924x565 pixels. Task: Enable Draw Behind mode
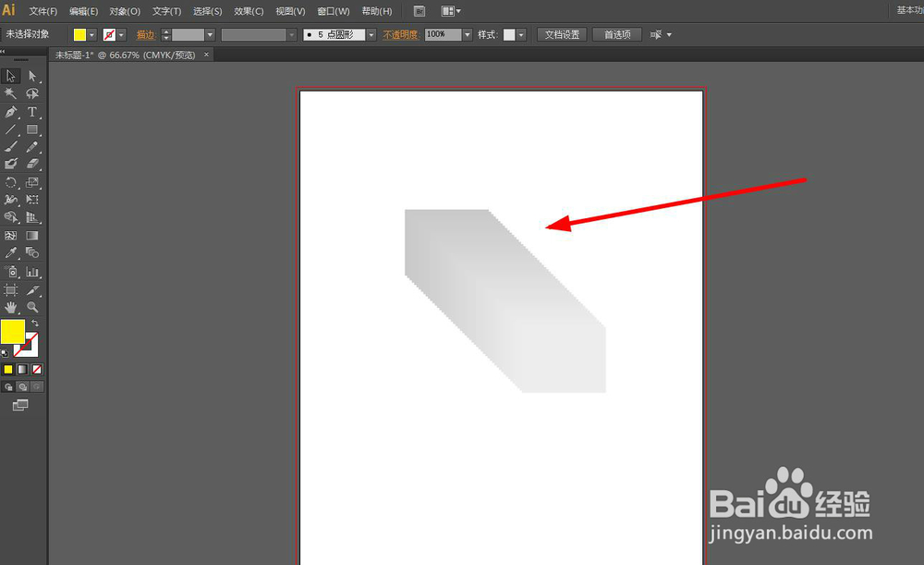coord(22,387)
